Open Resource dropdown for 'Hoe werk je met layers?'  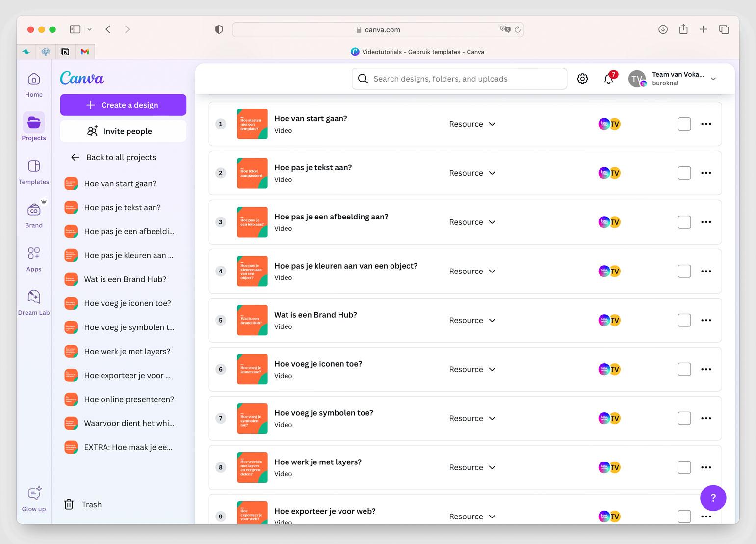click(x=472, y=468)
